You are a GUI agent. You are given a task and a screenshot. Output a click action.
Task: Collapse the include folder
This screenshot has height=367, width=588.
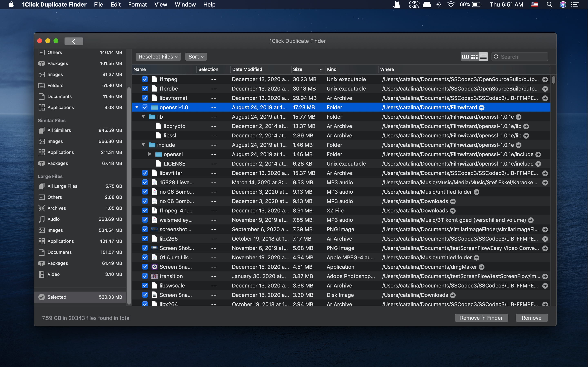click(143, 145)
